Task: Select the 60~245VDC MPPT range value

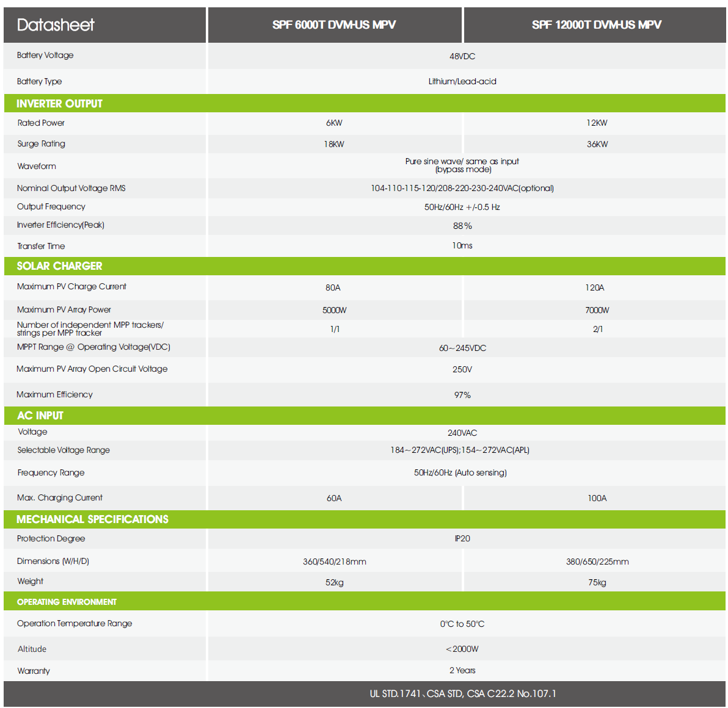Action: [x=462, y=348]
